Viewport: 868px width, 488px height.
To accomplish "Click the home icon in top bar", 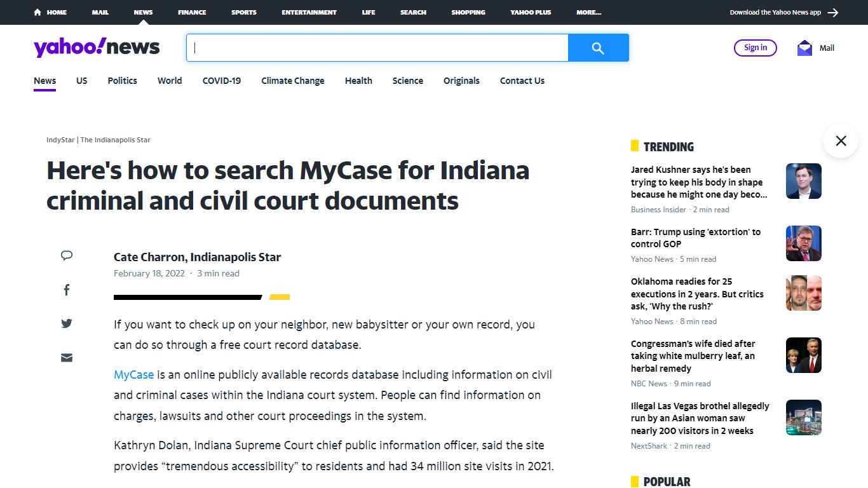I will tap(37, 12).
